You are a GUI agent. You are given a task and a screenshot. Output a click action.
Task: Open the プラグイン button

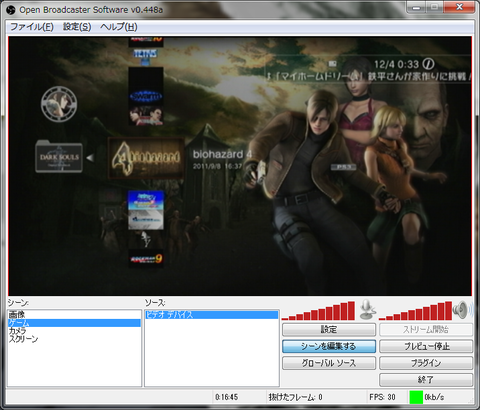coord(426,363)
